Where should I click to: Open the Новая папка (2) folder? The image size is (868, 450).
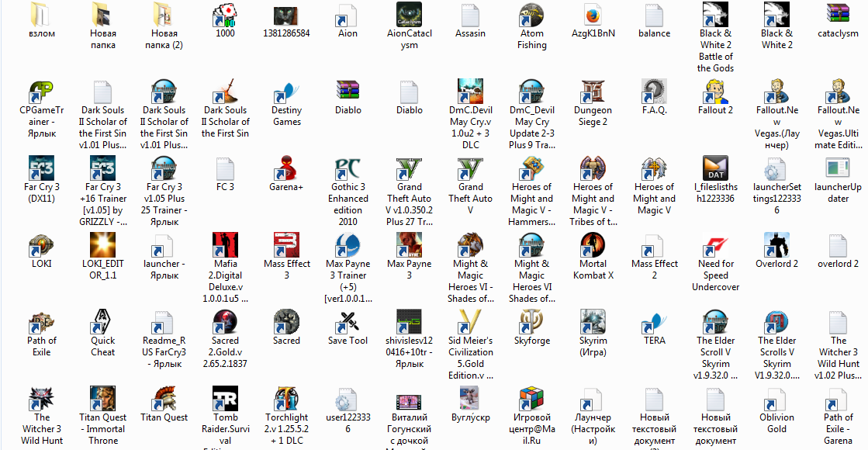tap(164, 15)
